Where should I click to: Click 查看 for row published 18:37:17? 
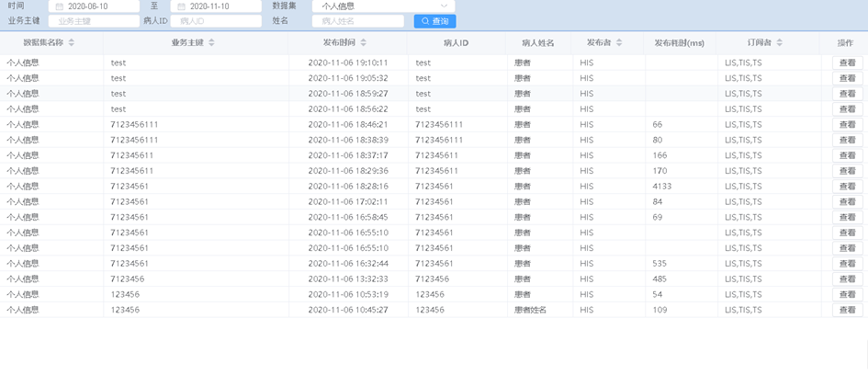click(x=848, y=155)
